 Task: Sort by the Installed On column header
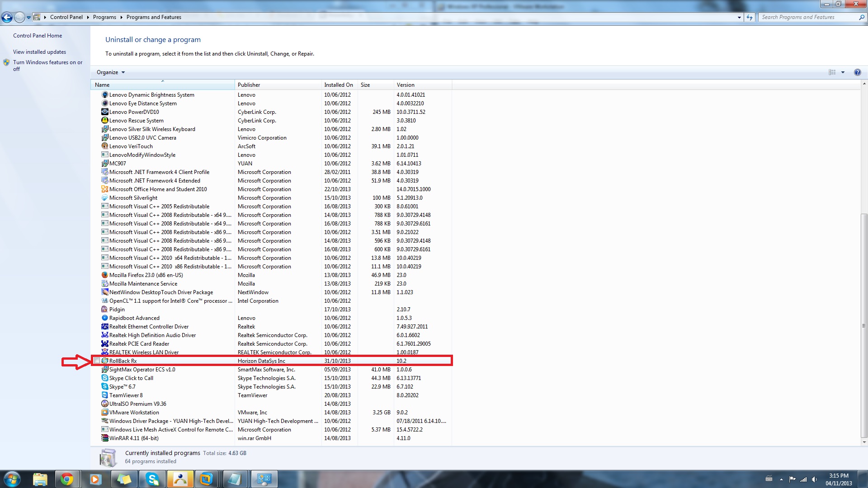339,85
